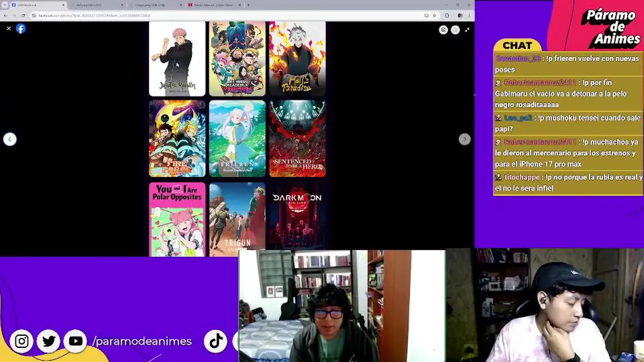This screenshot has height=362, width=644.
Task: Click chat message 'frieren vuelve con nuevas poses'
Action: click(568, 64)
